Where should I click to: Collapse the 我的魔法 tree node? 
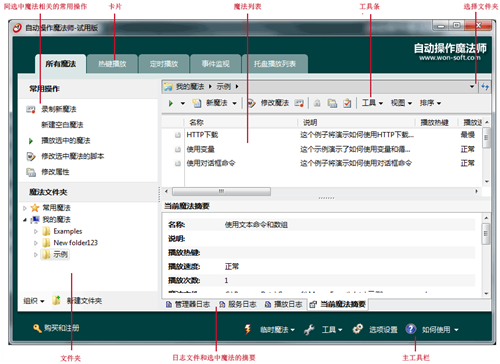[x=25, y=220]
